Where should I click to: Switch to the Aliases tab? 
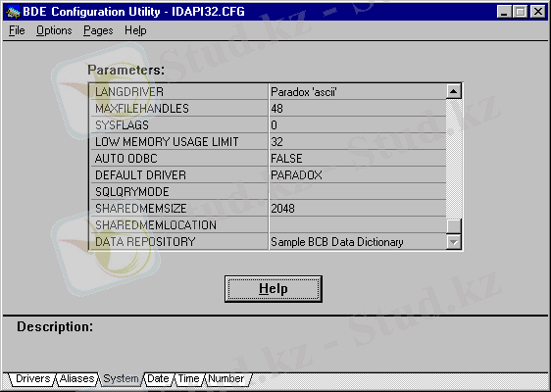(x=76, y=379)
